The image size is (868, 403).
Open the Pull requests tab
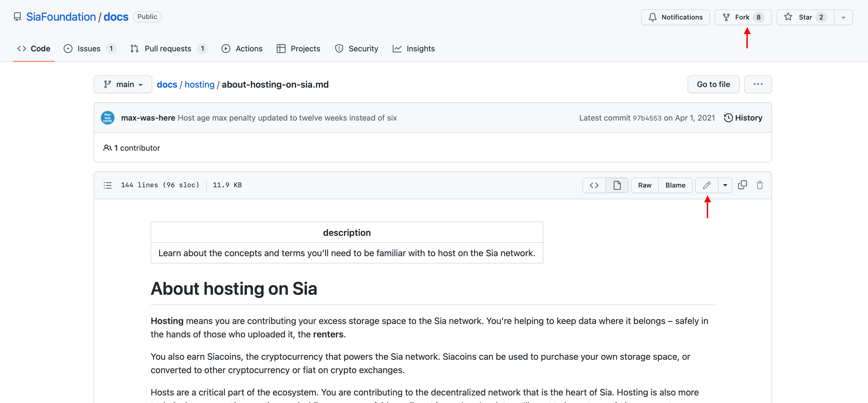168,49
